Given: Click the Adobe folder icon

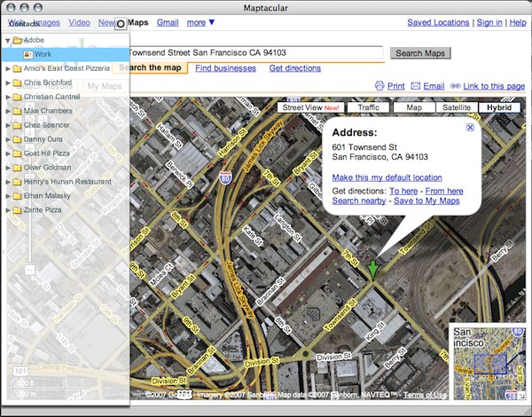Looking at the screenshot, I should [18, 40].
